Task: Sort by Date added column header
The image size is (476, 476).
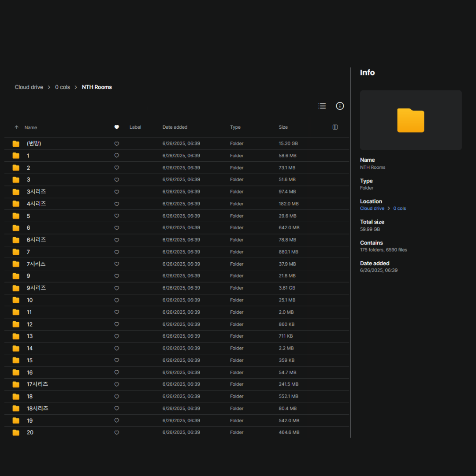Action: [175, 127]
